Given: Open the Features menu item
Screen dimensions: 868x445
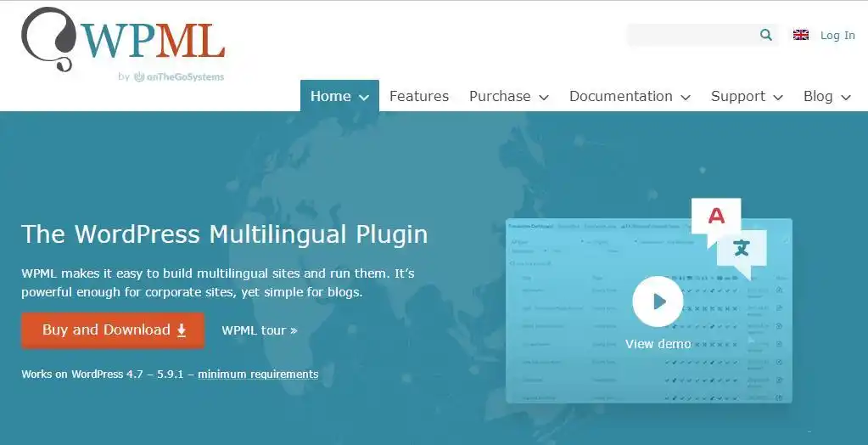Looking at the screenshot, I should pyautogui.click(x=419, y=97).
